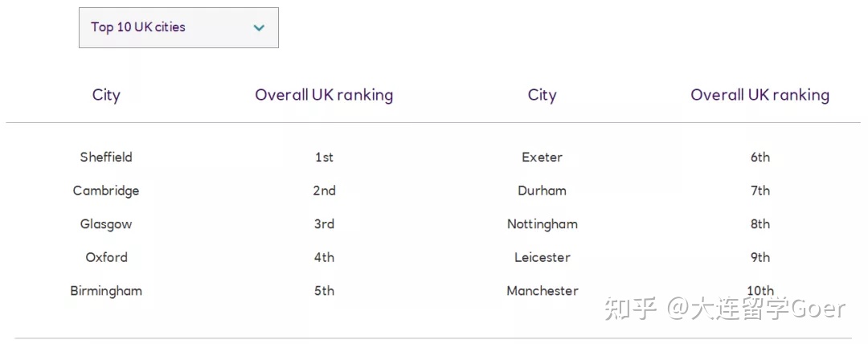Select the Leicester row label
This screenshot has width=868, height=344.
(x=542, y=257)
